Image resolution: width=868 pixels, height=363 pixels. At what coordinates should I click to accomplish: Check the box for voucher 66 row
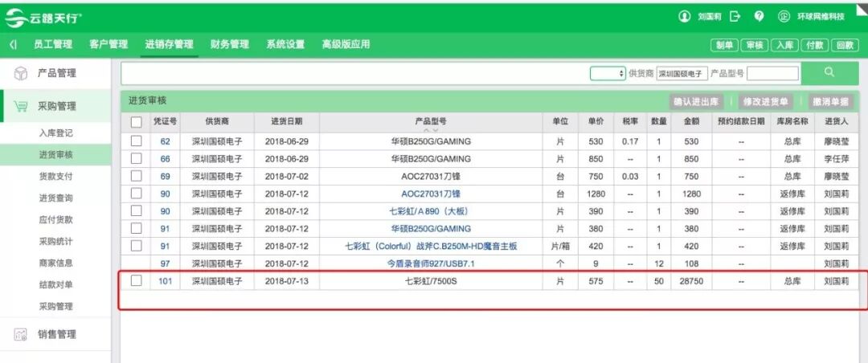136,159
